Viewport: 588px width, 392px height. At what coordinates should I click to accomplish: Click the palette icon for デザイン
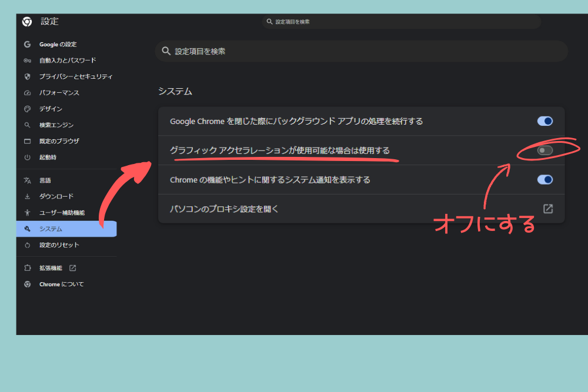click(27, 109)
